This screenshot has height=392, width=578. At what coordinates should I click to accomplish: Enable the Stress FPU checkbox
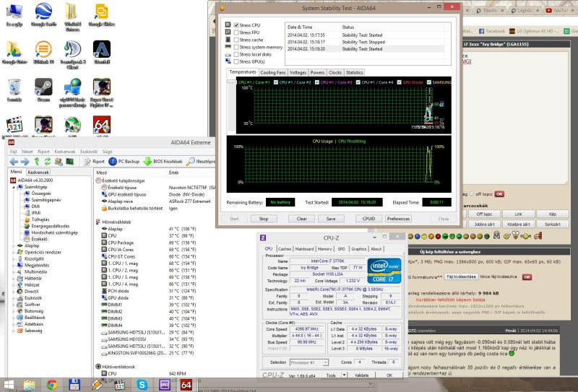(x=236, y=32)
